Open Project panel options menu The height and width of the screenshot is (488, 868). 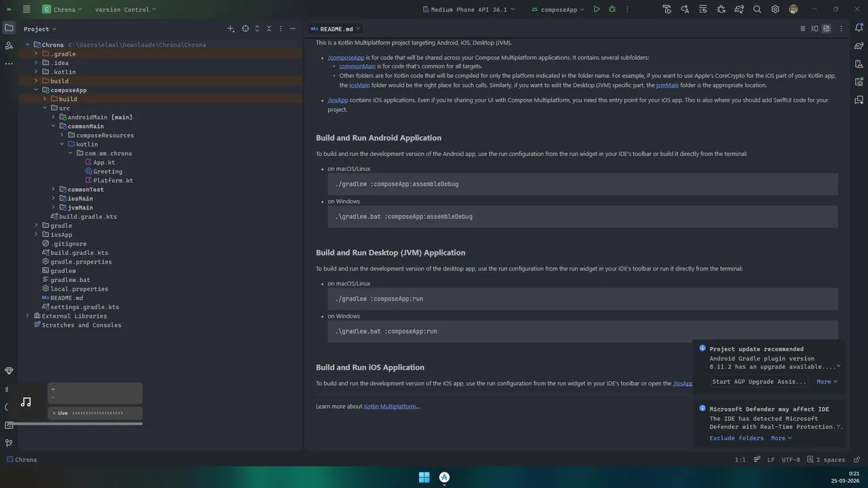[x=281, y=28]
